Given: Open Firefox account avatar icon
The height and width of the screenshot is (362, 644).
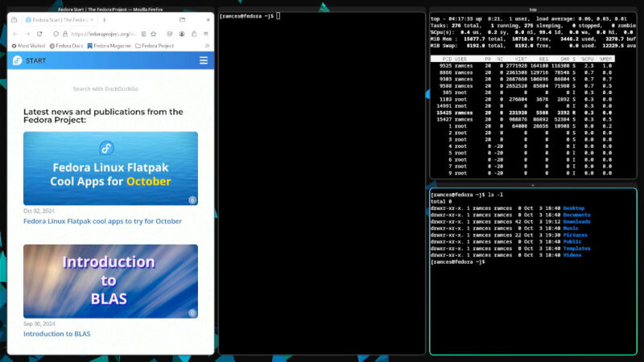Looking at the screenshot, I should [182, 34].
